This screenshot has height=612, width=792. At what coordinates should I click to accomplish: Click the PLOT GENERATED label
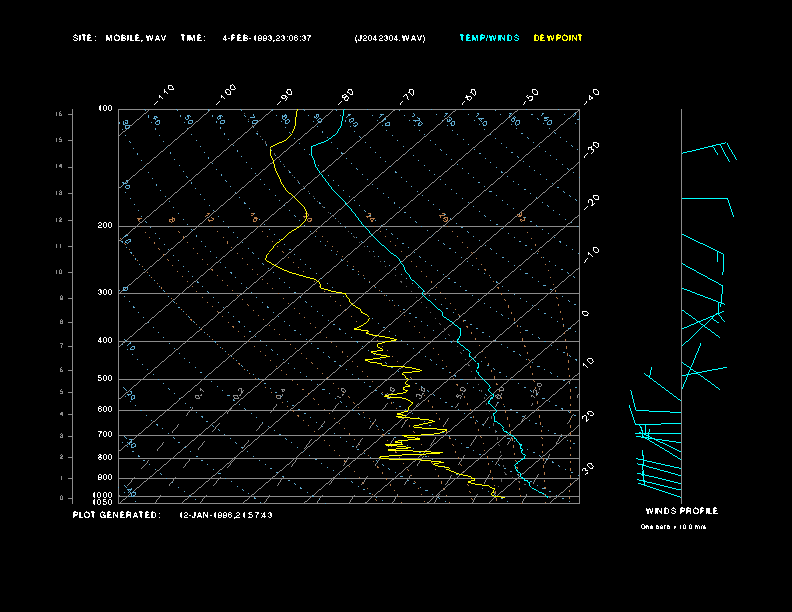click(116, 515)
